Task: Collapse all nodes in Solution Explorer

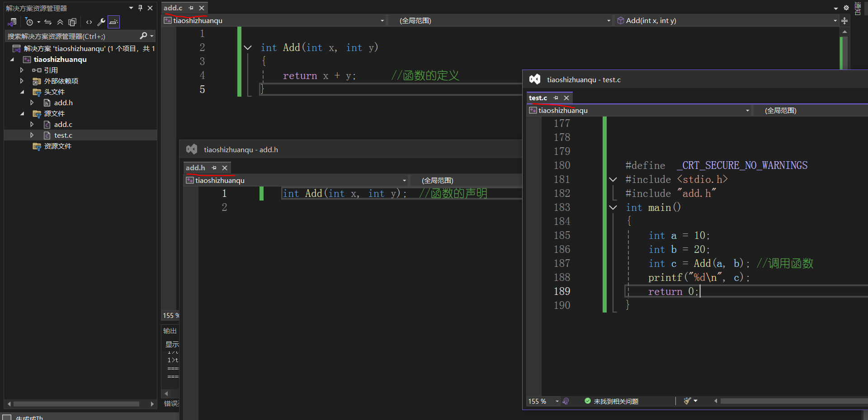Action: 60,22
